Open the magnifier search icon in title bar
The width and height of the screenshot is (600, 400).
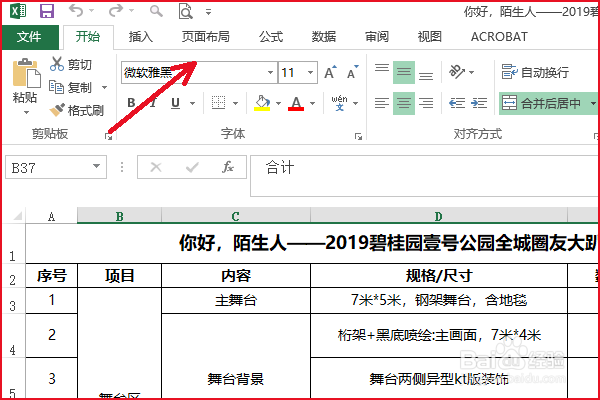[x=156, y=11]
